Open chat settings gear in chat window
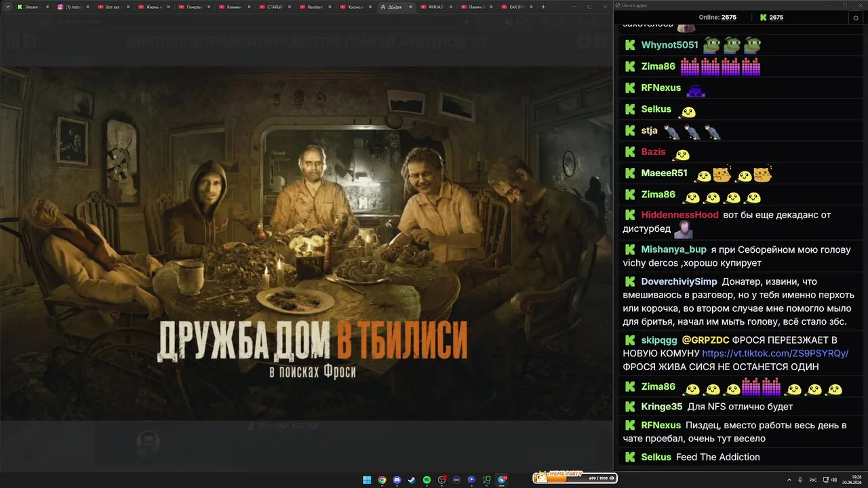 pos(855,18)
